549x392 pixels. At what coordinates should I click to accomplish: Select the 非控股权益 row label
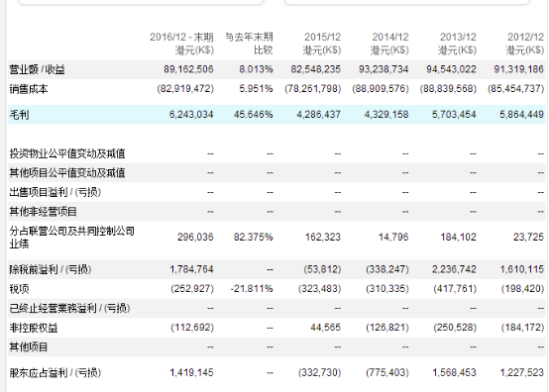(34, 328)
